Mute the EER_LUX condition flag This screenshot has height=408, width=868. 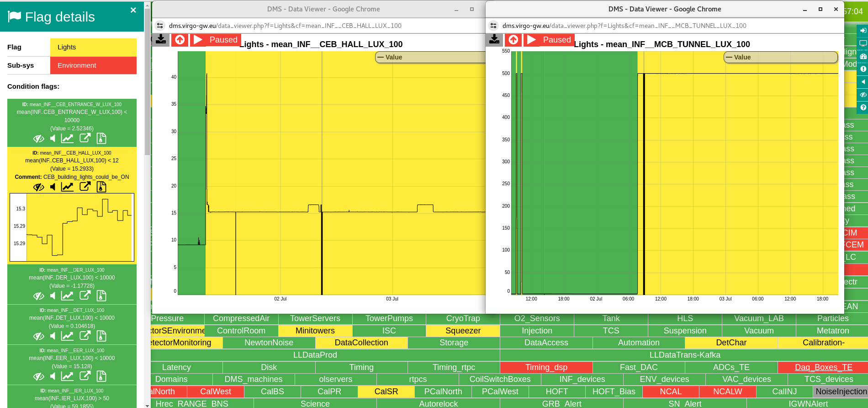[x=53, y=376]
